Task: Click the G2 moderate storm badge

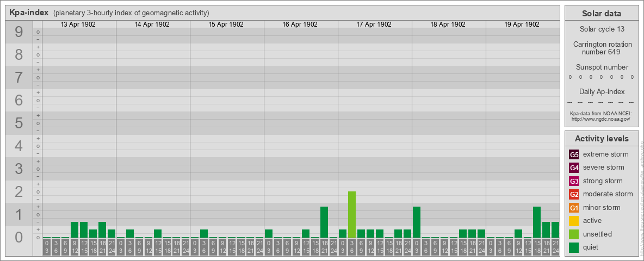Action: point(574,195)
